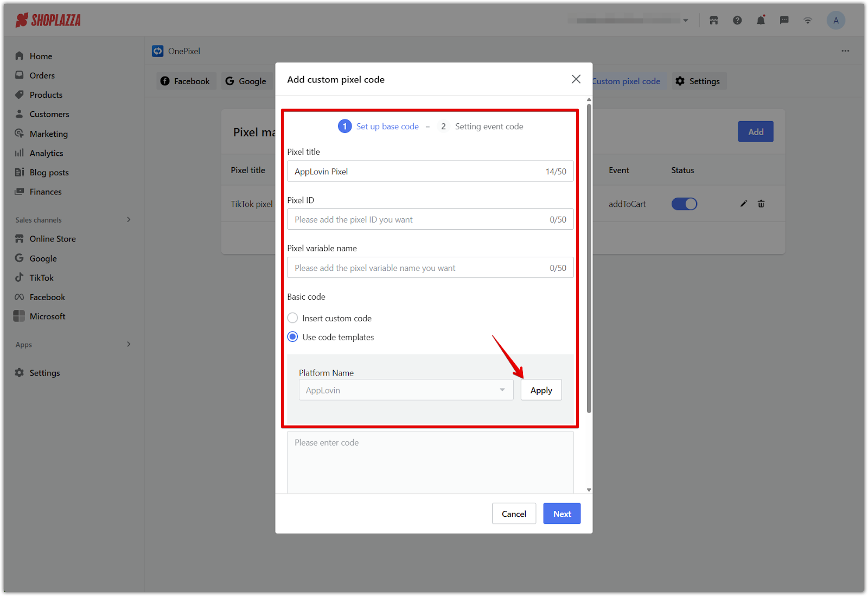Open the Customers section

click(x=49, y=114)
